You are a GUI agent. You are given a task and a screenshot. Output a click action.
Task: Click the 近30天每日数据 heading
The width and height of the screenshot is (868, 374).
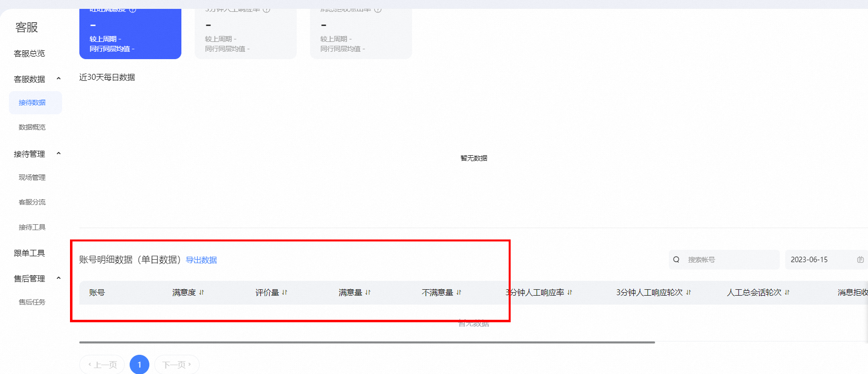tap(107, 77)
